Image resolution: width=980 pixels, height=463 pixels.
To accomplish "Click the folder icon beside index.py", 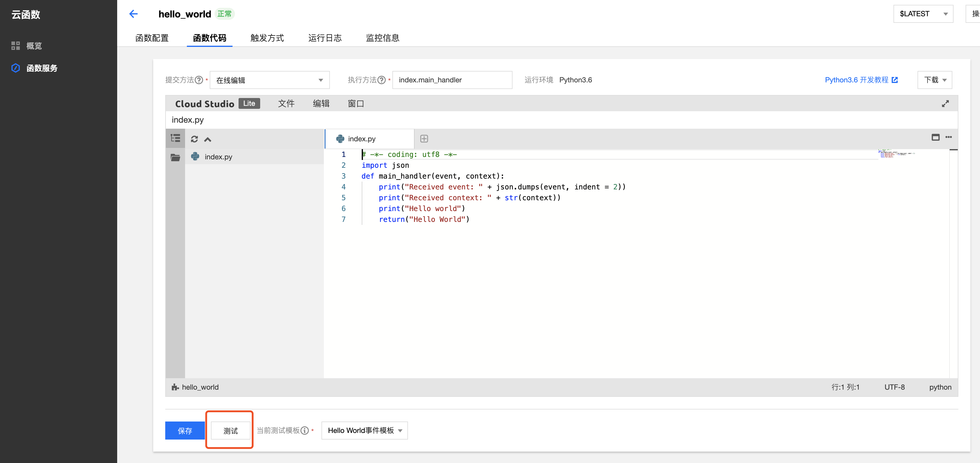I will (x=175, y=157).
